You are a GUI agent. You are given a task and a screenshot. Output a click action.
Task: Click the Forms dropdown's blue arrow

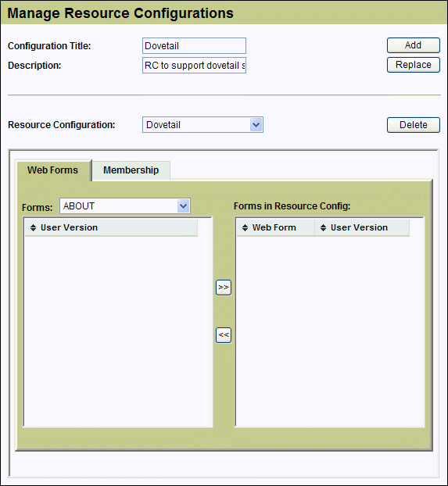coord(183,206)
